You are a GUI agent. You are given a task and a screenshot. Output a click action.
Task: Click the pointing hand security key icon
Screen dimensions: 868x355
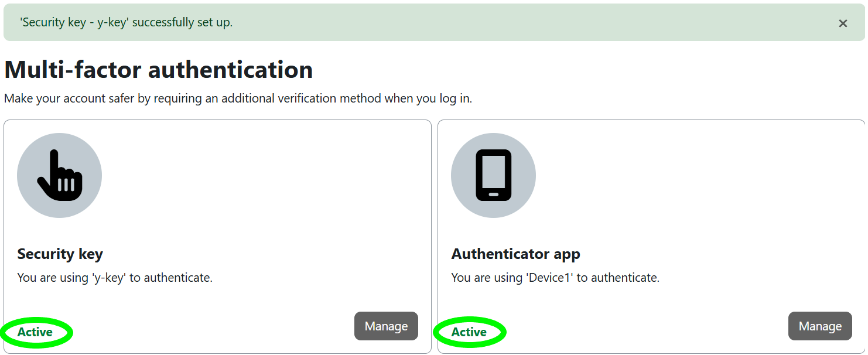59,176
